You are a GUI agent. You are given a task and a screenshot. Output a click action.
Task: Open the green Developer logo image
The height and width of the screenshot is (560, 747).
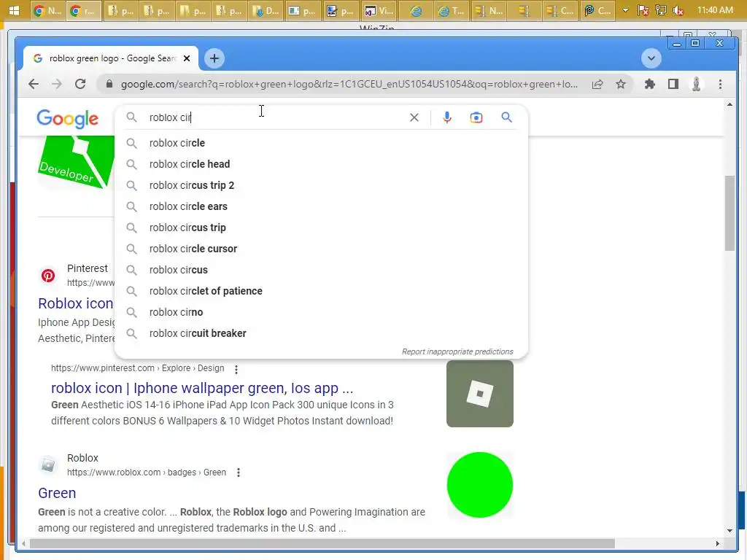[76, 163]
